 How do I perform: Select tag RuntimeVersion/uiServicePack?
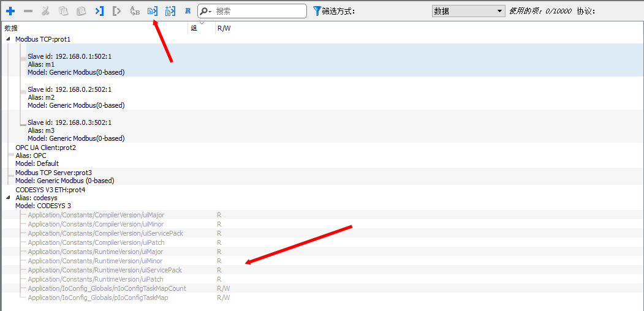(x=105, y=270)
